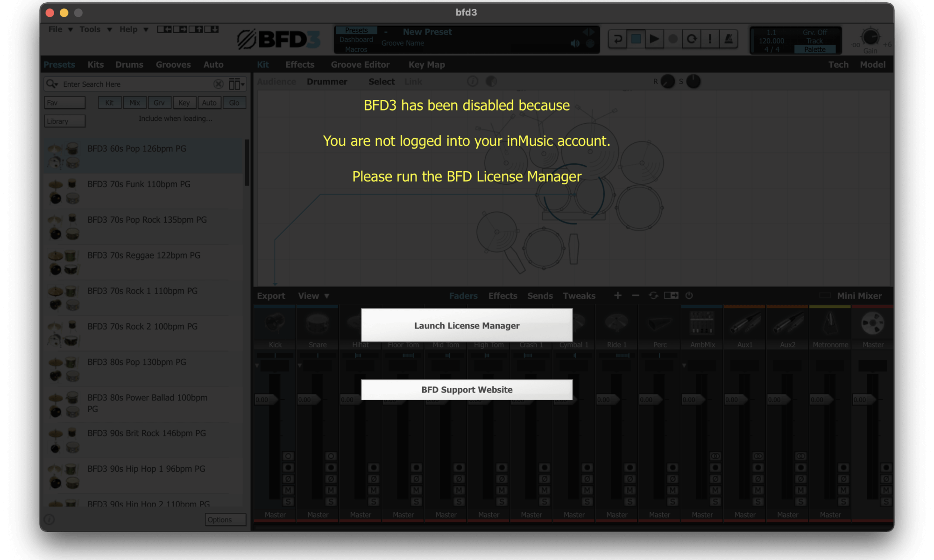This screenshot has height=560, width=934.
Task: Click the down-arrow panel layout icon
Action: pos(211,29)
